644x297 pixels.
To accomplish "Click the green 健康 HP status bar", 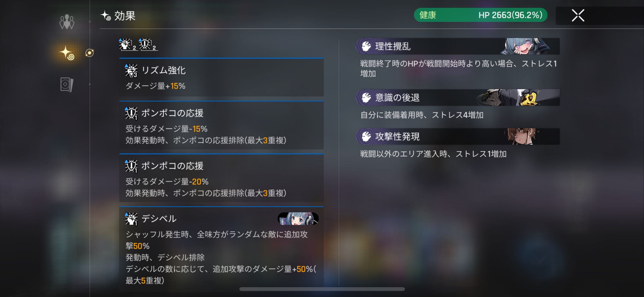I will click(x=480, y=15).
